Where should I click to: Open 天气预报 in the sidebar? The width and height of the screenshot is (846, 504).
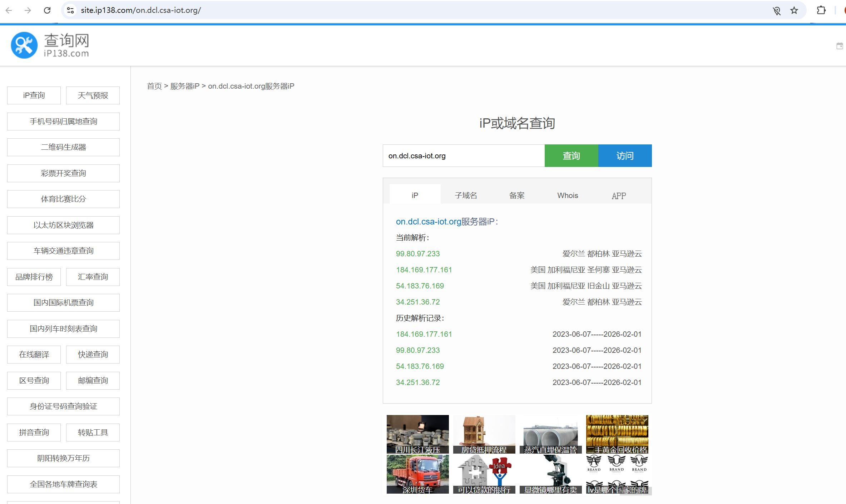click(x=93, y=95)
